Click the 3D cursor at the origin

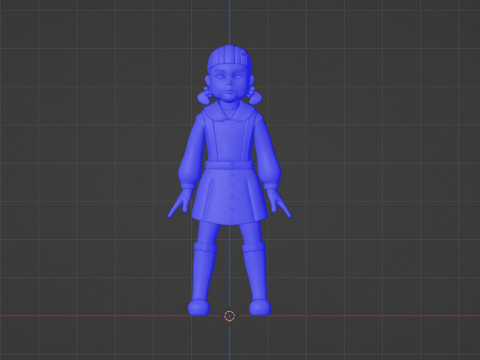point(229,316)
